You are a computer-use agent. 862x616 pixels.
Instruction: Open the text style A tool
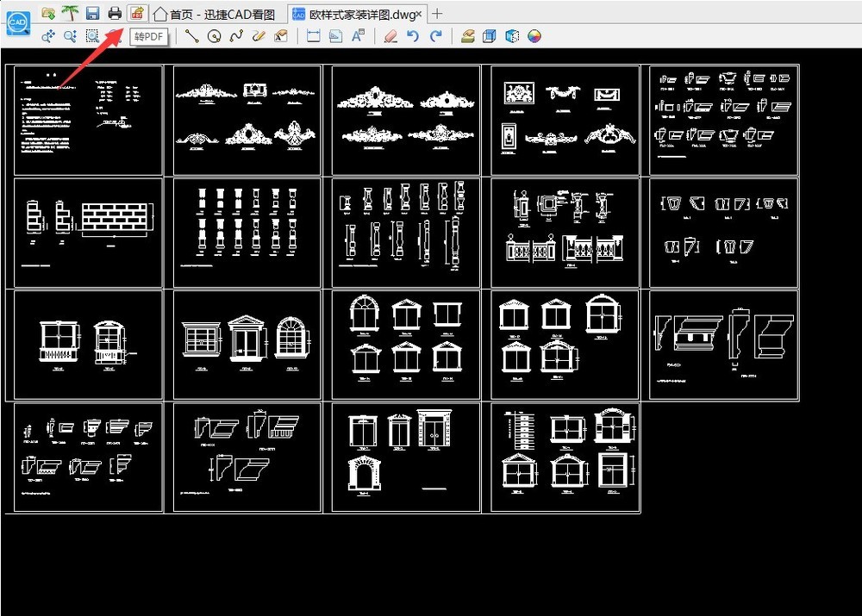[358, 35]
